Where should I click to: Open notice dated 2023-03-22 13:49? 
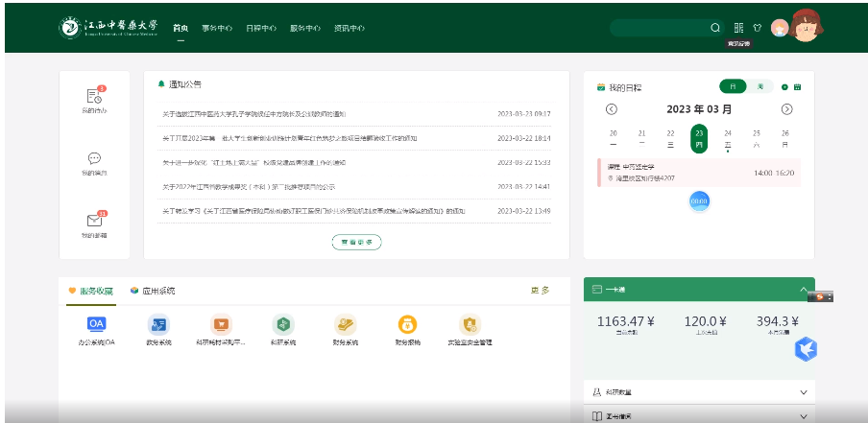click(354, 211)
